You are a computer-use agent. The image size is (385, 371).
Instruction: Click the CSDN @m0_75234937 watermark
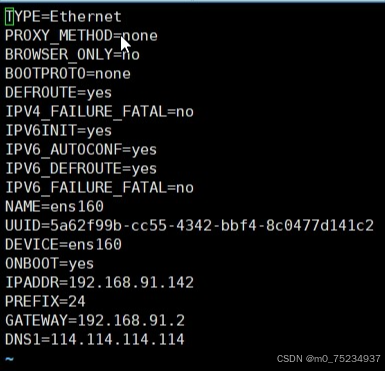click(329, 359)
